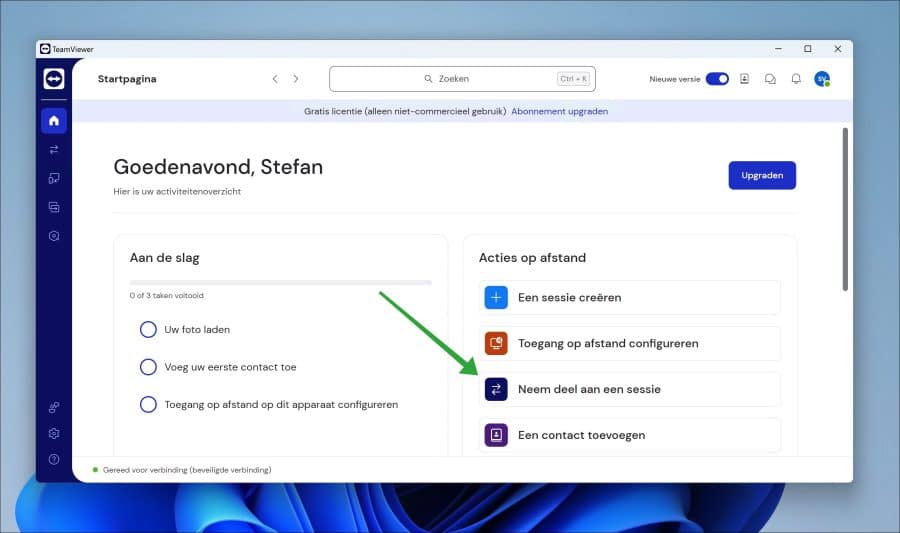Click the Gereed voor verbinding status
This screenshot has height=533, width=900.
tap(187, 470)
